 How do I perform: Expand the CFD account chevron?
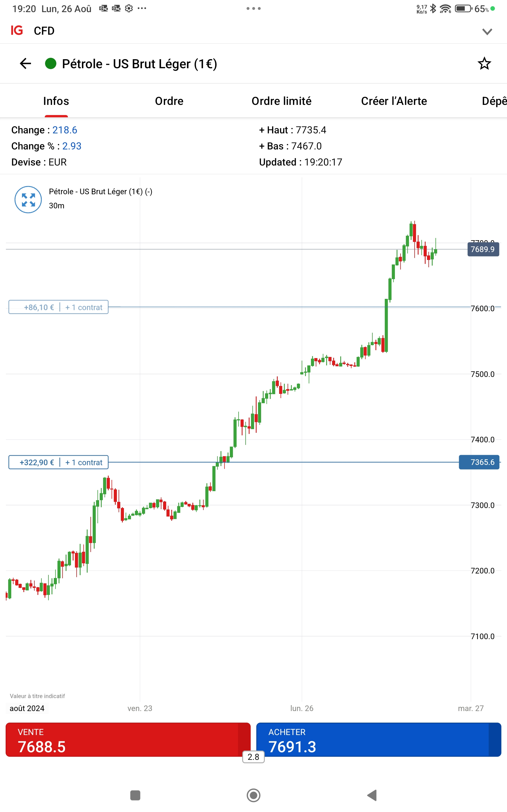tap(487, 32)
